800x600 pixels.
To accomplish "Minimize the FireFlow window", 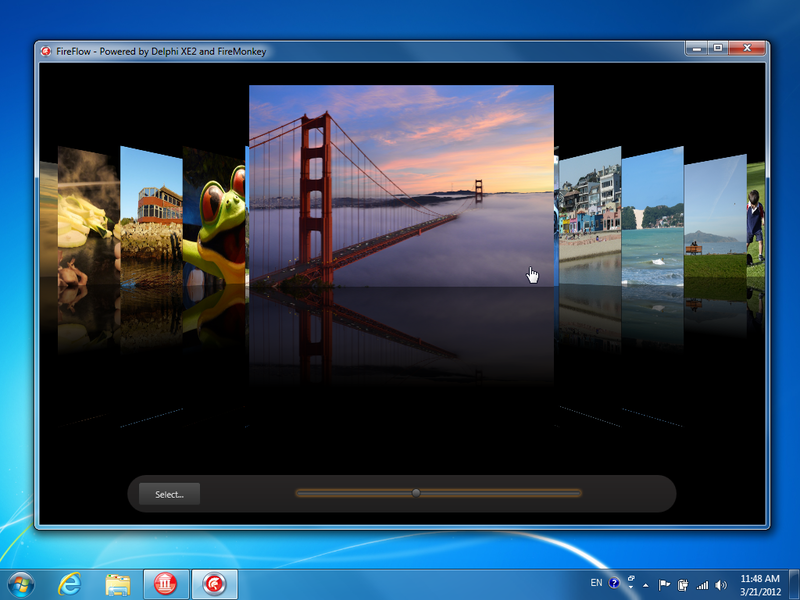I will [x=696, y=48].
